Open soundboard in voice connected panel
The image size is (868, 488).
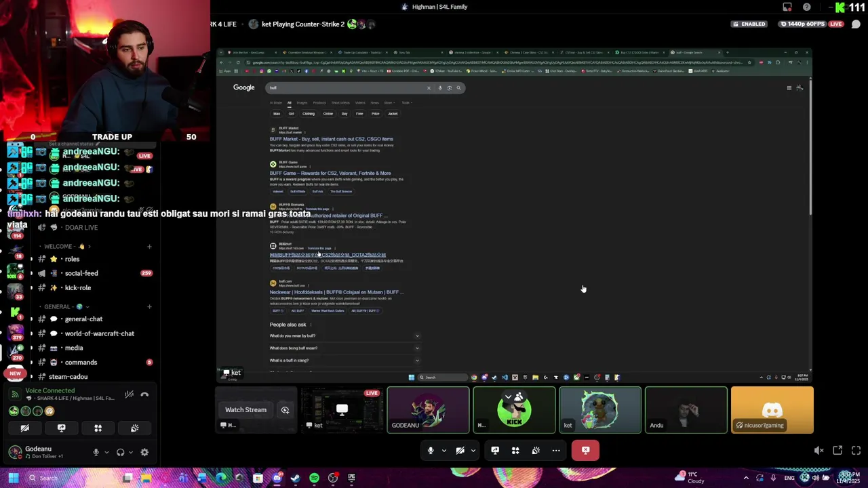[x=134, y=428]
